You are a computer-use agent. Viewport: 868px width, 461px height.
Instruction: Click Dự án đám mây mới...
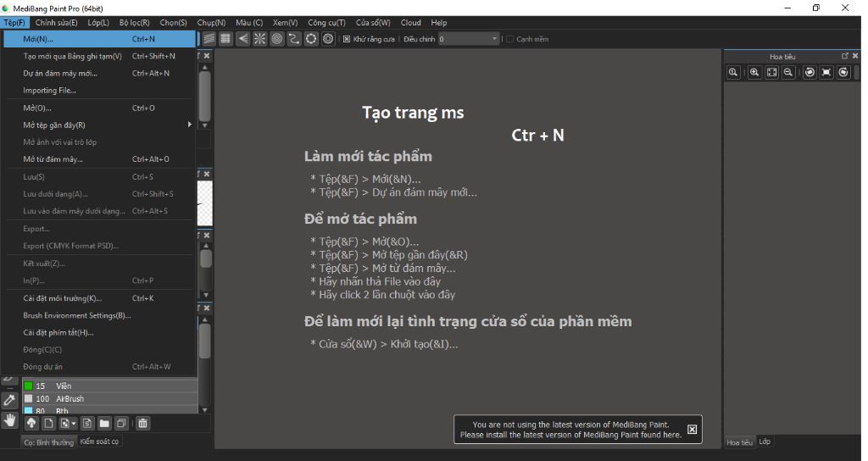[x=100, y=73]
